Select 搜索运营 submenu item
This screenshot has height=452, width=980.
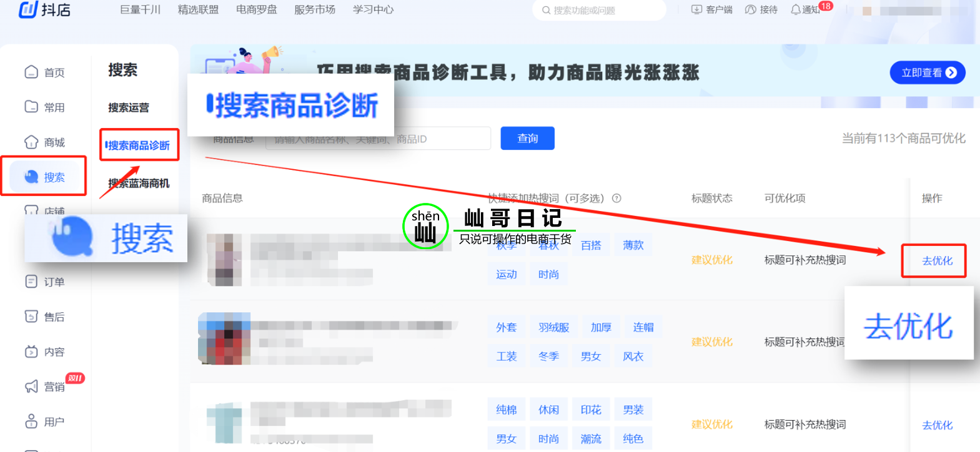click(x=129, y=107)
